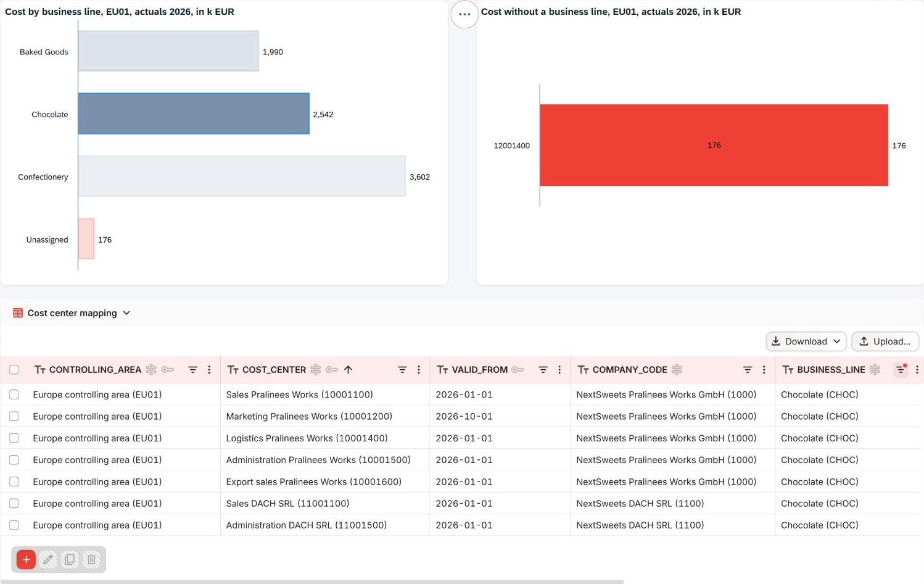924x584 pixels.
Task: Check the Sales Pralinees Works row
Action: (x=14, y=394)
